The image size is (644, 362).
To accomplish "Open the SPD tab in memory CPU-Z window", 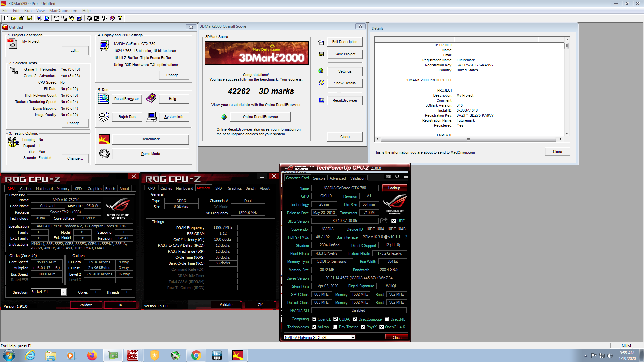I will tap(218, 188).
